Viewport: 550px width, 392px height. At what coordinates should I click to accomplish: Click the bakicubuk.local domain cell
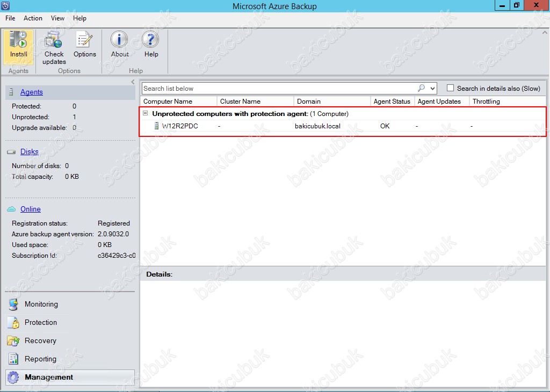click(x=317, y=126)
